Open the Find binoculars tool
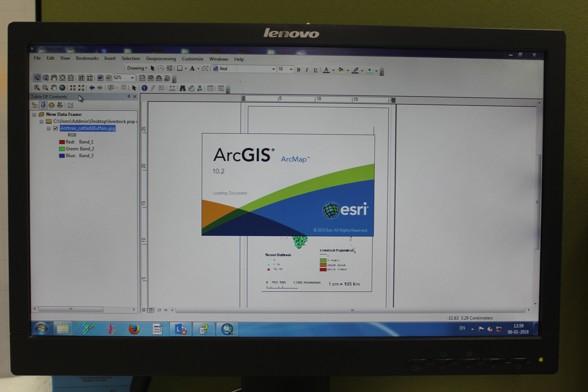588x392 pixels. [183, 88]
